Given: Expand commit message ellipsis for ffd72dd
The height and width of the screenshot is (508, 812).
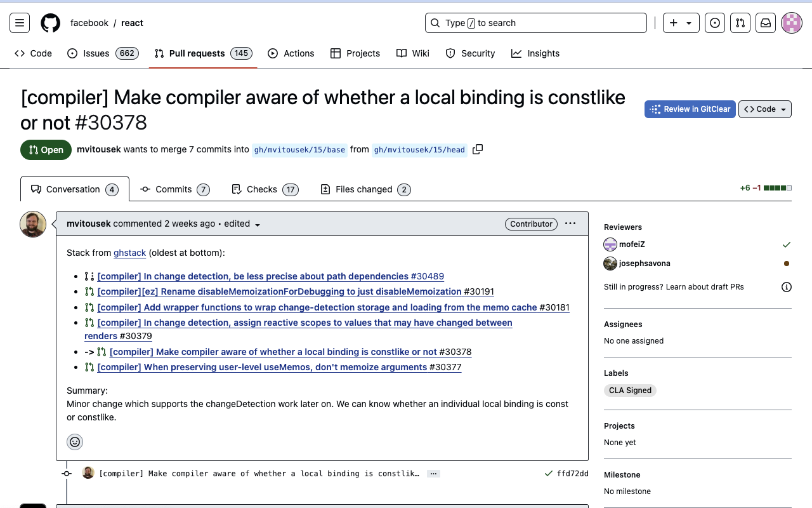Looking at the screenshot, I should point(433,474).
